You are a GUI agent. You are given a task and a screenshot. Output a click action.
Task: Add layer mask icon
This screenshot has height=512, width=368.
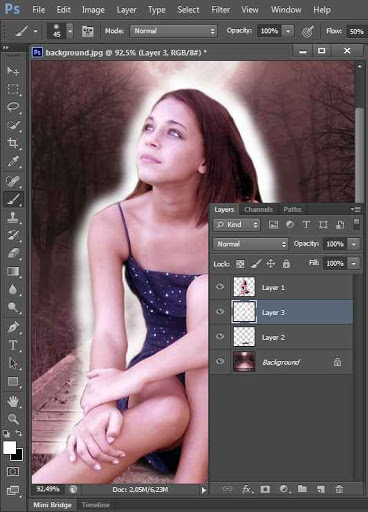pos(265,489)
